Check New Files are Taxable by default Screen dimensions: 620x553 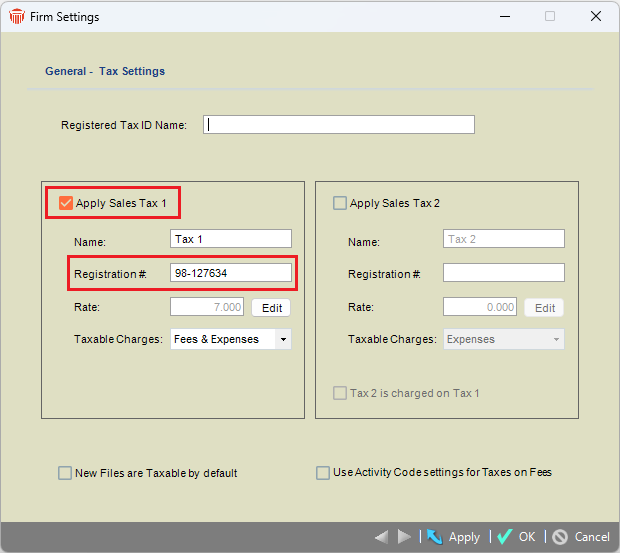click(x=65, y=473)
